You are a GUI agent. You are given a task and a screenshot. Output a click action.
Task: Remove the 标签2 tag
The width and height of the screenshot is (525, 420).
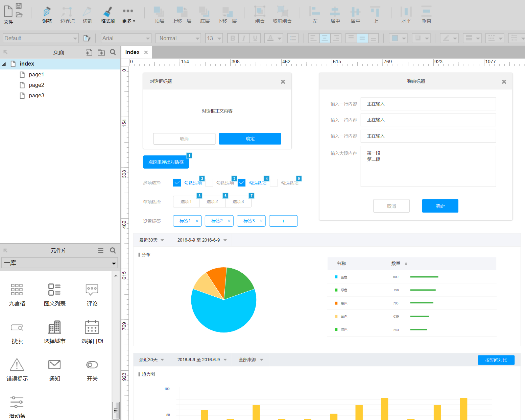point(229,221)
